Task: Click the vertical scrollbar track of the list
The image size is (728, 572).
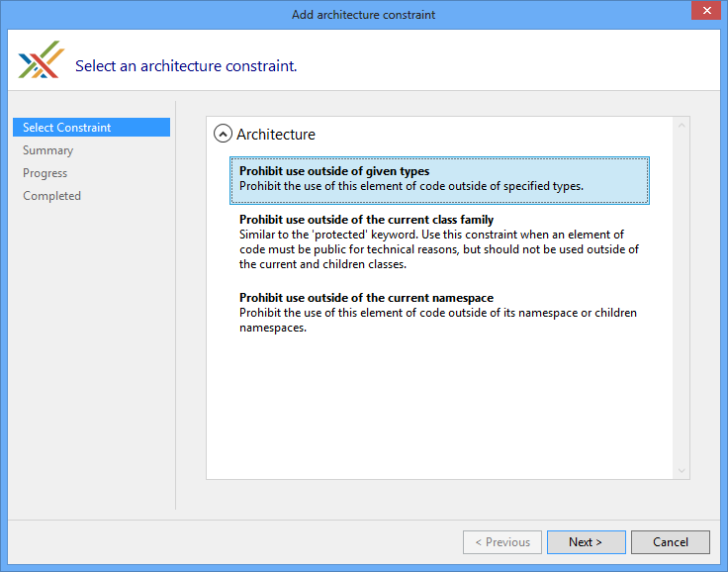Action: [682, 297]
